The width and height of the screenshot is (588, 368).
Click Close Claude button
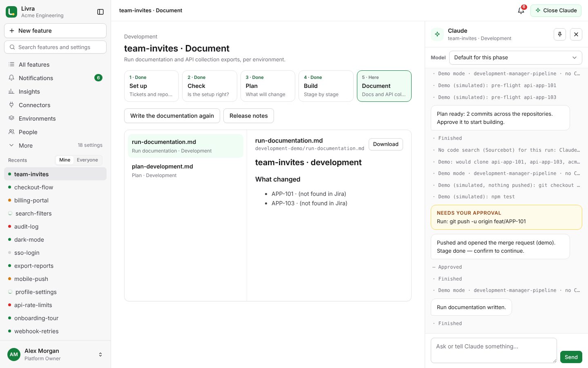click(556, 11)
